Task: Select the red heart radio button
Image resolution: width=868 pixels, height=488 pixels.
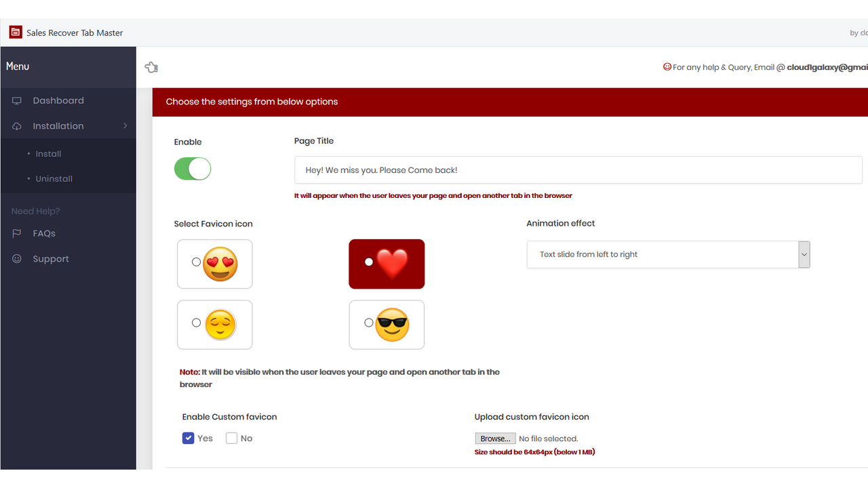Action: [368, 262]
